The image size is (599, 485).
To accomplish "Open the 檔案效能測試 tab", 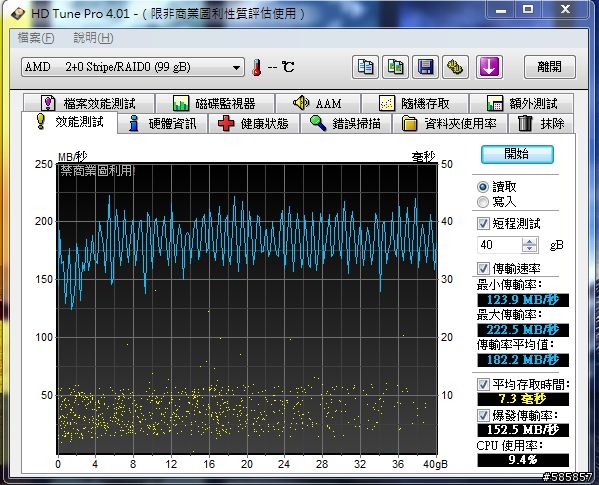I will tap(89, 103).
